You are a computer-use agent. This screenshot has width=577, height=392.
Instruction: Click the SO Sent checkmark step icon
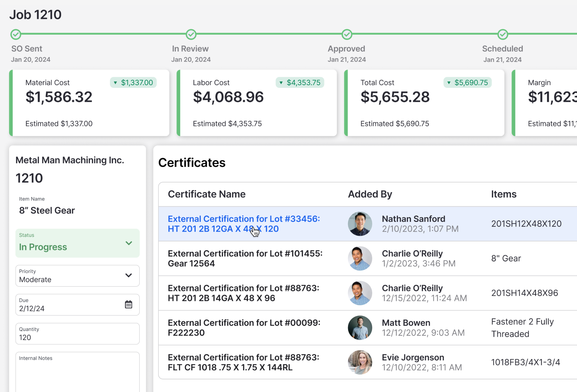point(16,34)
